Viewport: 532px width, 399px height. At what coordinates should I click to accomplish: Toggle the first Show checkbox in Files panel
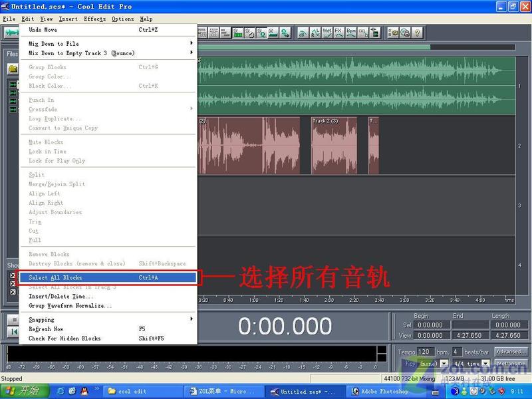click(13, 275)
